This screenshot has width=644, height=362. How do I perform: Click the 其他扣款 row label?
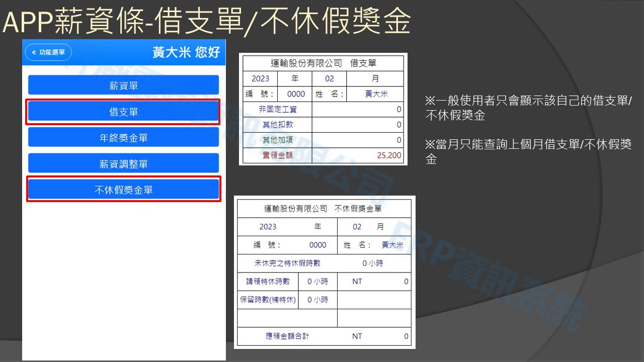[278, 125]
